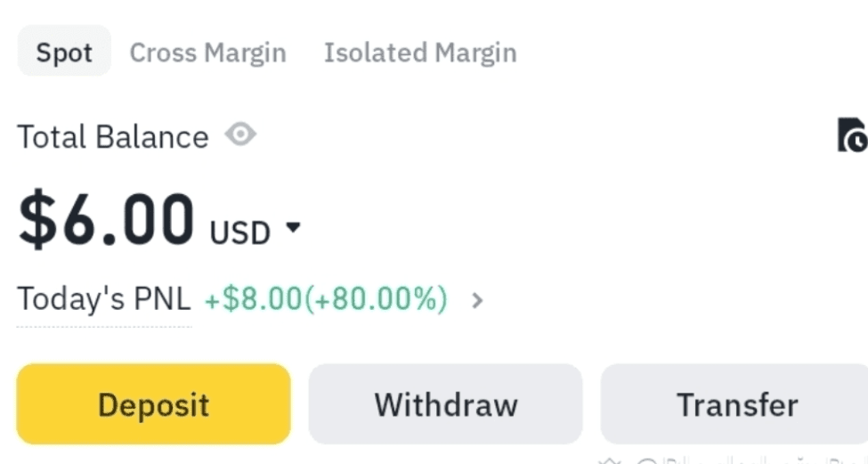Toggle balance visibility with the eye icon
Image resolution: width=868 pixels, height=464 pixels.
coord(239,135)
